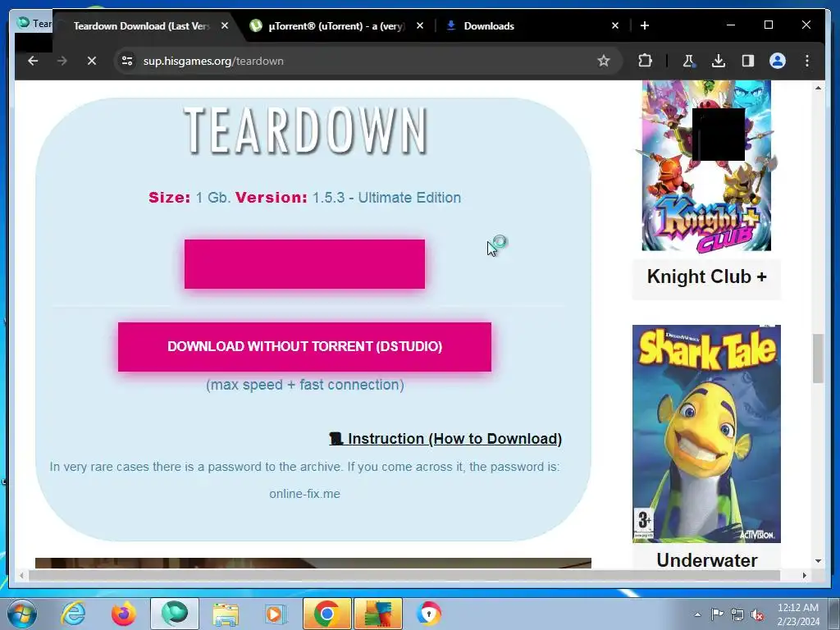Bookmark this page with the star
Viewport: 840px width, 630px height.
tap(604, 61)
